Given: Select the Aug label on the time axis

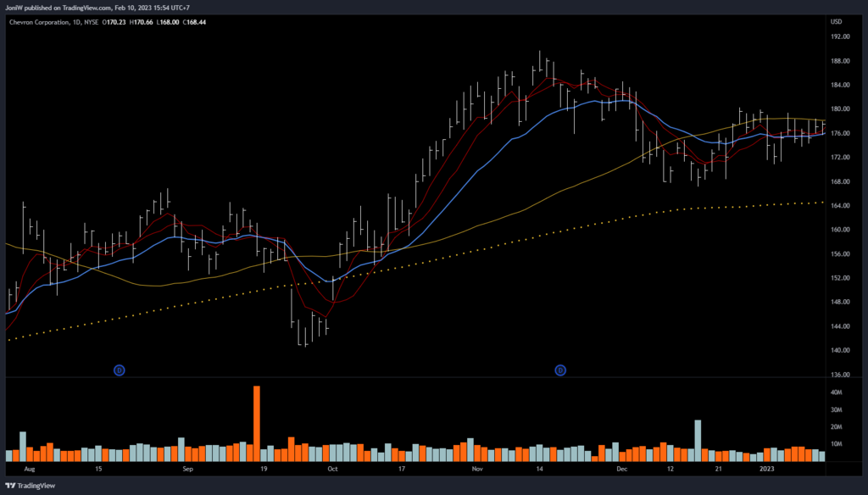Looking at the screenshot, I should pos(30,468).
